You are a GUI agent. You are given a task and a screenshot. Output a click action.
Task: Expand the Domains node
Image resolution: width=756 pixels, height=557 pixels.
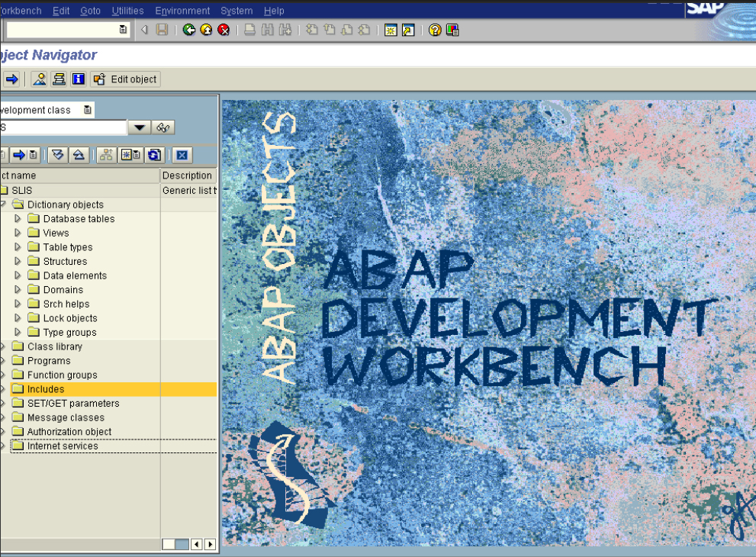point(18,289)
